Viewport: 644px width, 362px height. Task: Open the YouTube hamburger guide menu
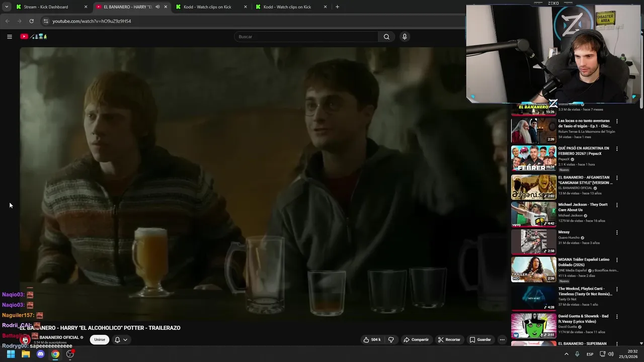9,37
